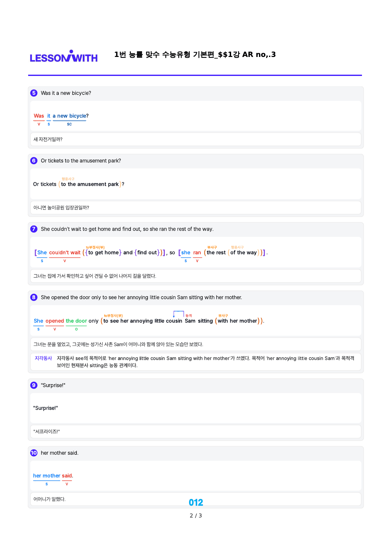
Task: Select the number 6 sentence badge
Action: point(34,161)
